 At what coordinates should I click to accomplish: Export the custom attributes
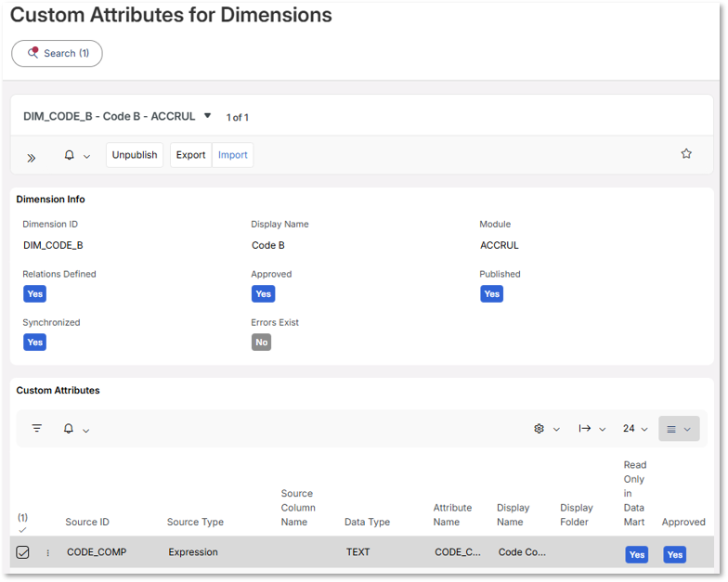[191, 155]
